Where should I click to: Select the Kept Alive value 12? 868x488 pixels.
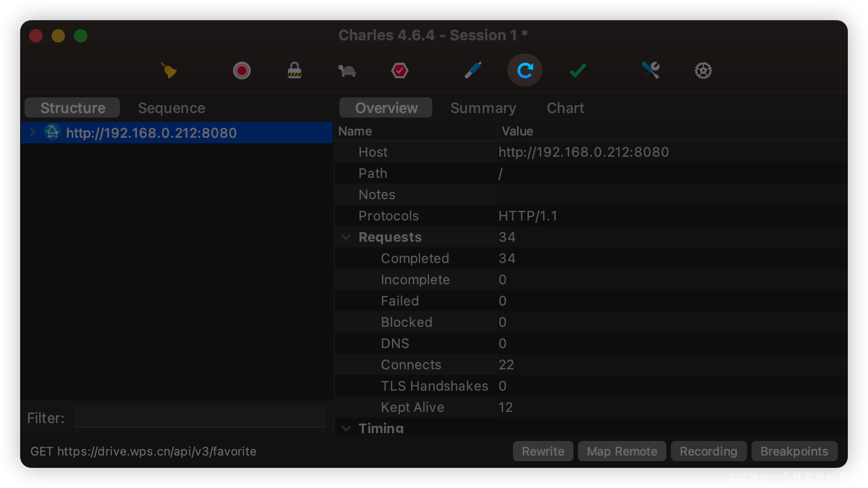[x=506, y=407]
